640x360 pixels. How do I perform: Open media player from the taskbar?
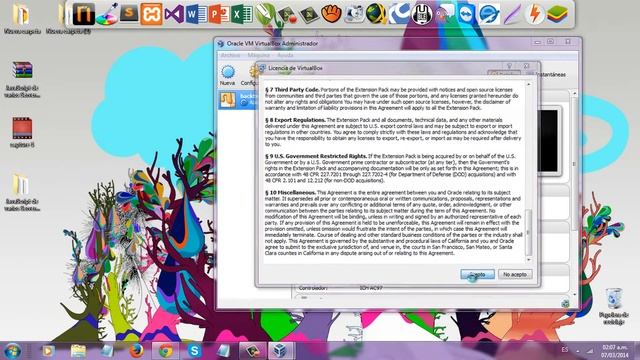click(x=48, y=351)
